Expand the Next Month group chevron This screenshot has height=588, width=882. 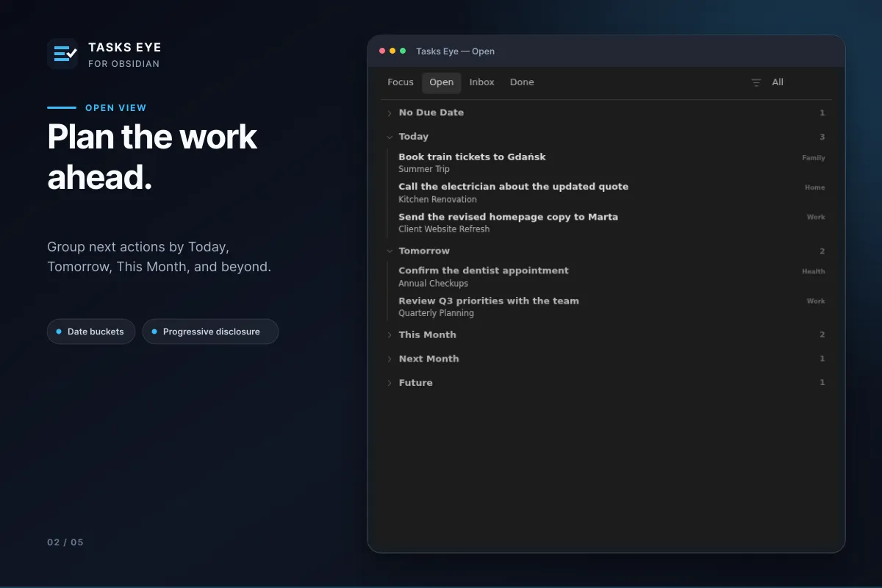click(390, 359)
